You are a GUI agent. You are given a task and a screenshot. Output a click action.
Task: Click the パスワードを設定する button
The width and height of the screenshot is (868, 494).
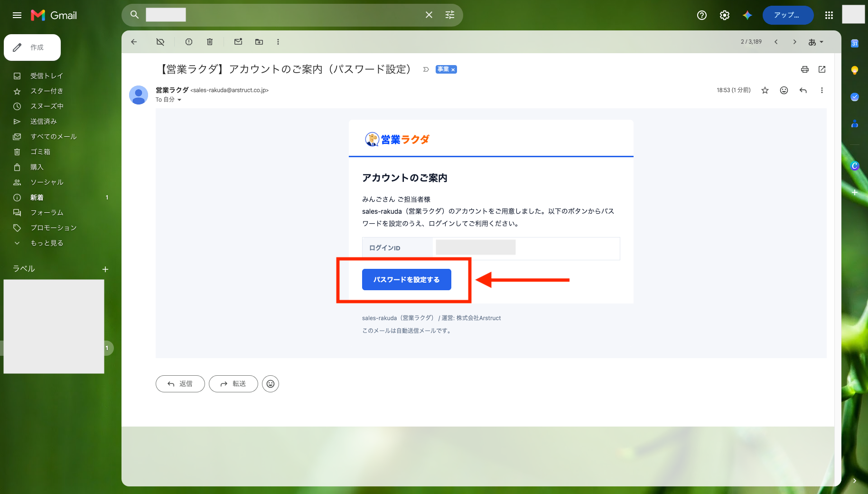coord(407,279)
